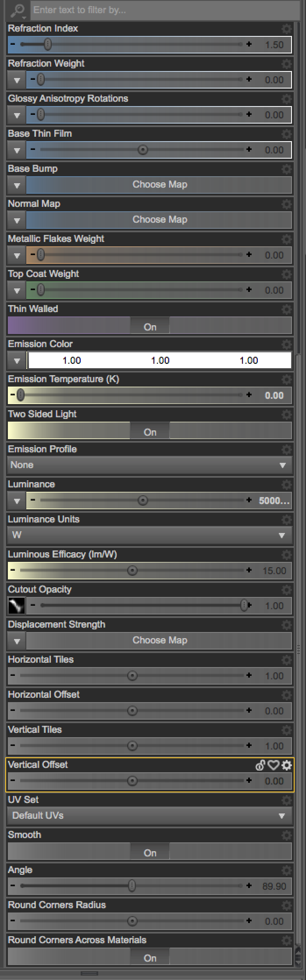306x980 pixels.
Task: Open Metallic Flakes Weight map menu arrow
Action: [17, 255]
